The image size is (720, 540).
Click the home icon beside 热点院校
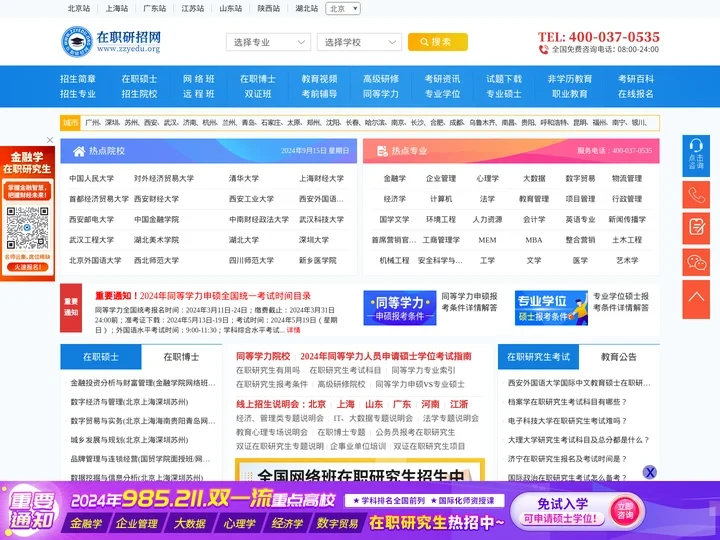click(x=79, y=151)
